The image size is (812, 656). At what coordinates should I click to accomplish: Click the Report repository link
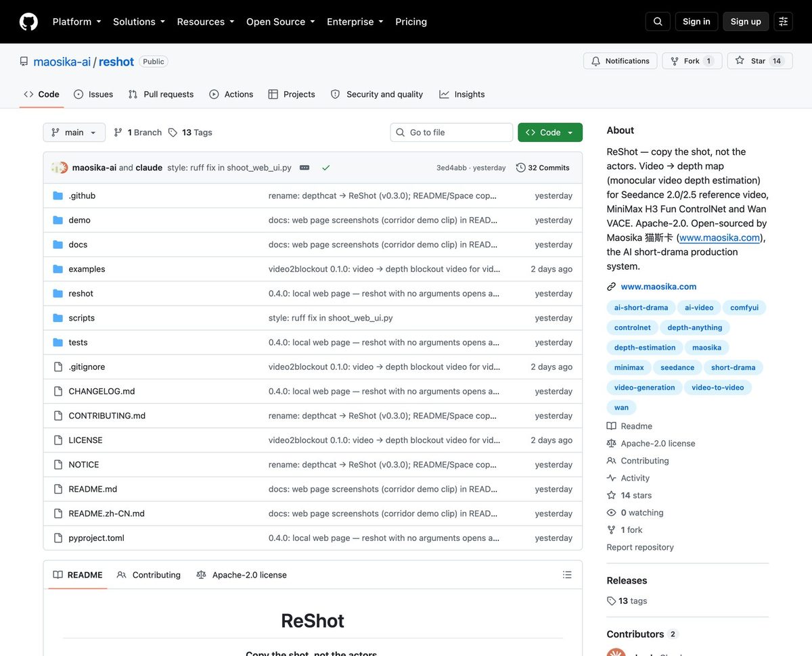(640, 547)
